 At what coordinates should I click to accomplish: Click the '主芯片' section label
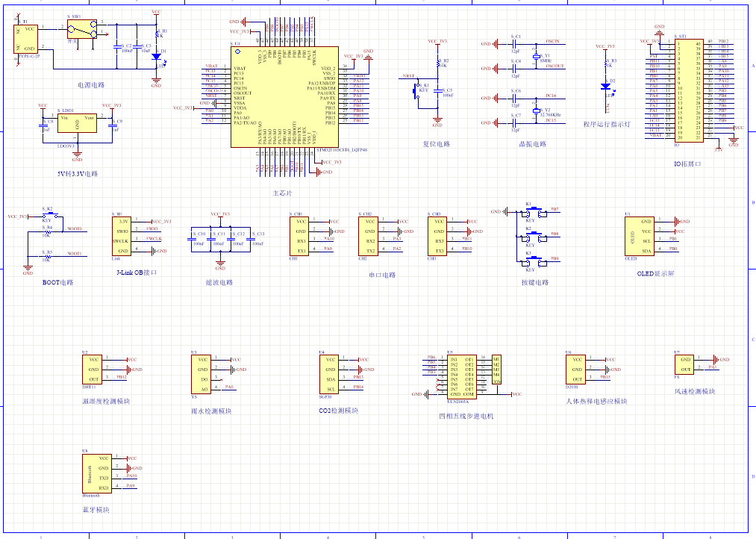282,193
